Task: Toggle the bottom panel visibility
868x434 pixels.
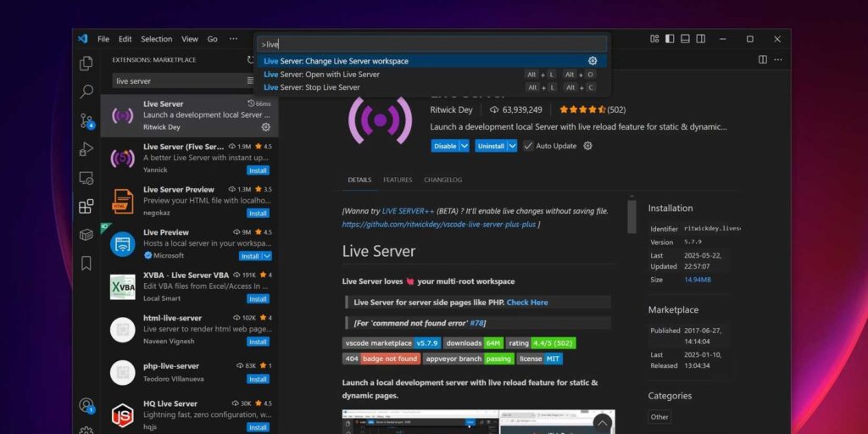Action: (x=685, y=39)
